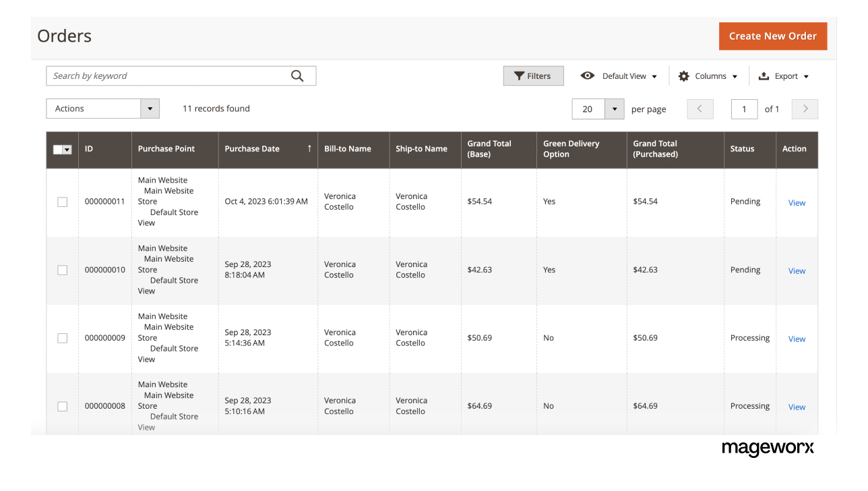Click the next page arrow
Image resolution: width=868 pixels, height=491 pixels.
pyautogui.click(x=804, y=109)
